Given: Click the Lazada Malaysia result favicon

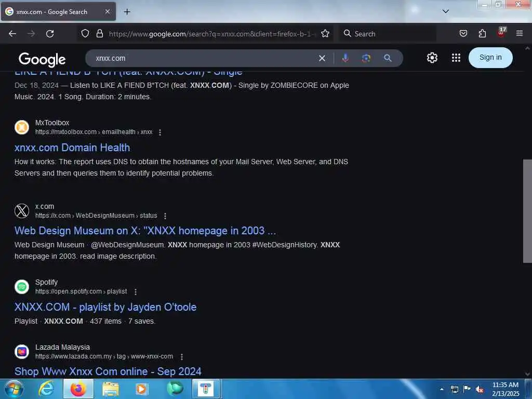Looking at the screenshot, I should (22, 352).
